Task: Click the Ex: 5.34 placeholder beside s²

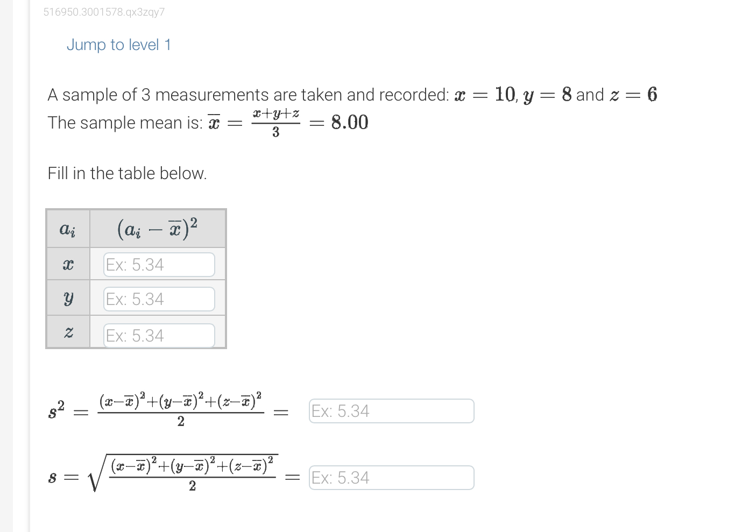Action: (340, 410)
